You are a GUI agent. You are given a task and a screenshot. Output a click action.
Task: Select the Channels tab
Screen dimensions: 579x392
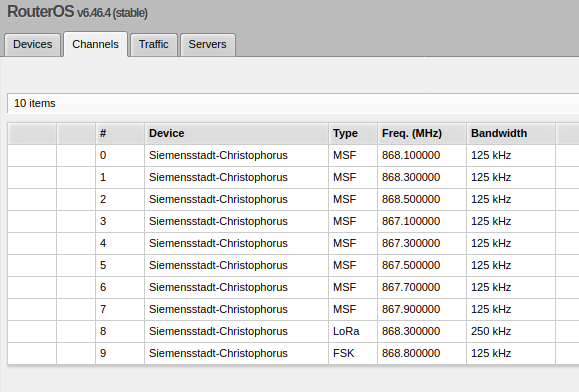(x=95, y=45)
